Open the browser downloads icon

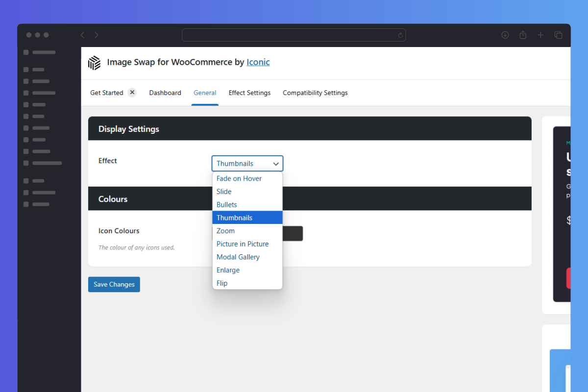coord(505,35)
